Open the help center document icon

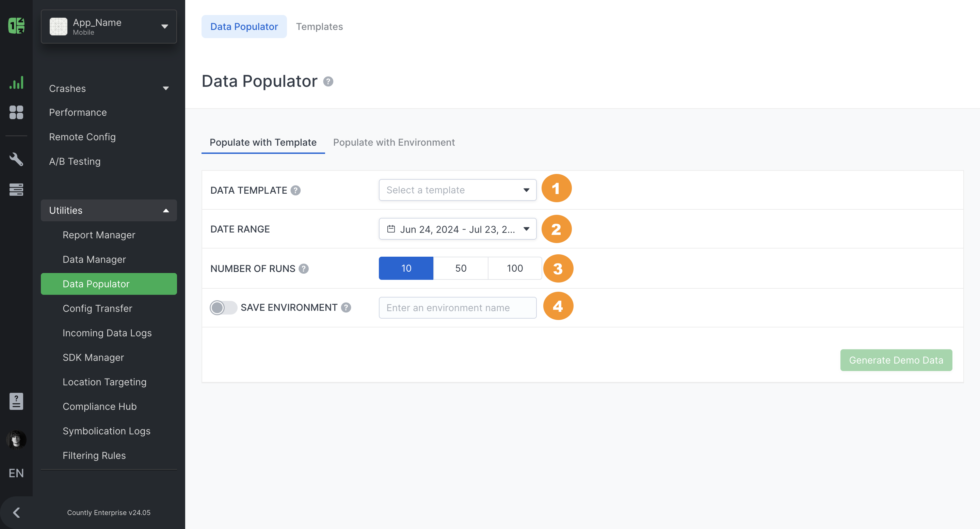(16, 401)
